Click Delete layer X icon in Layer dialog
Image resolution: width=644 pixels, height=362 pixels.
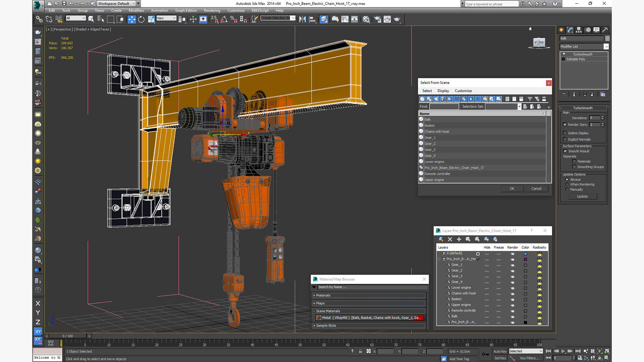pos(450,239)
